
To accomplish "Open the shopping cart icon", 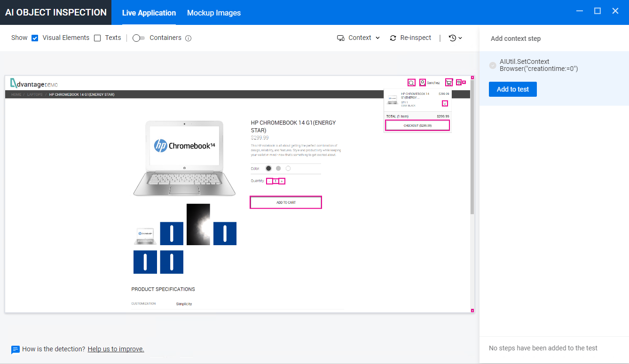I will (449, 83).
